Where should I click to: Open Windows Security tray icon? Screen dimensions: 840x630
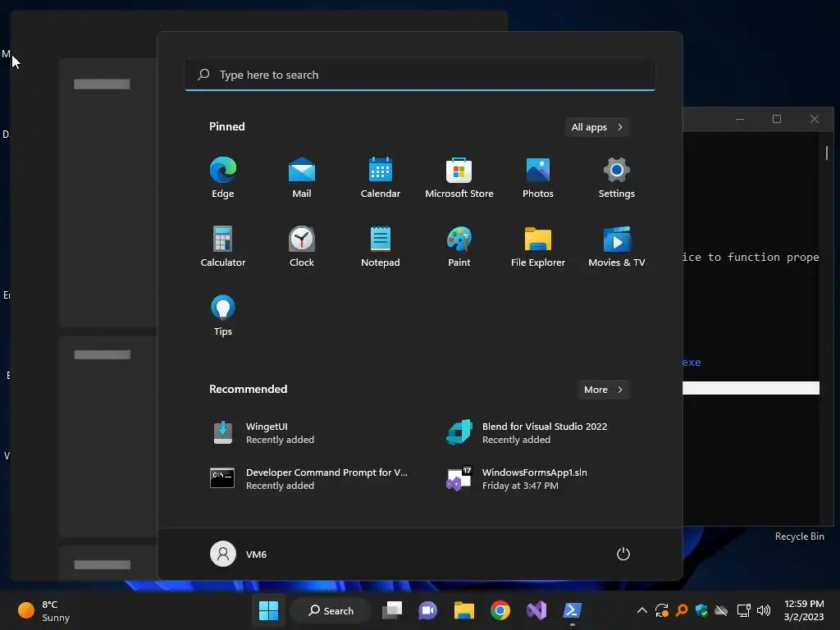(701, 610)
